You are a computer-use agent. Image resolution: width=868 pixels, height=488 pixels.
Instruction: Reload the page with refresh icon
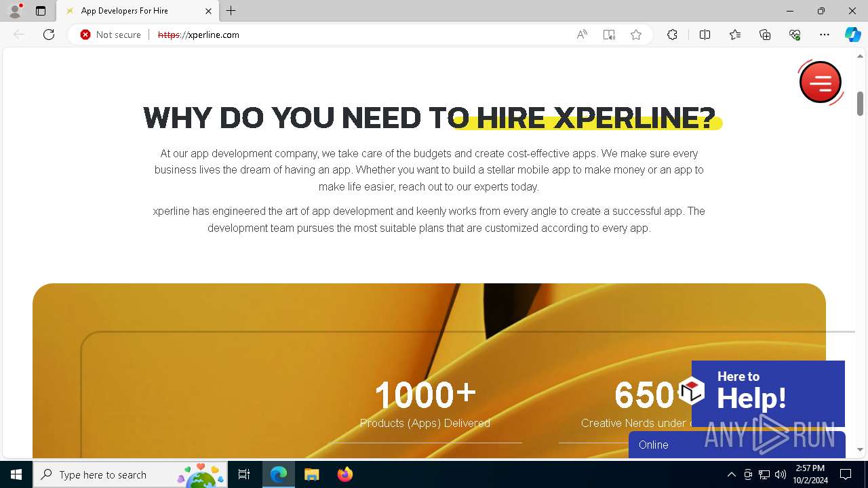[x=49, y=35]
